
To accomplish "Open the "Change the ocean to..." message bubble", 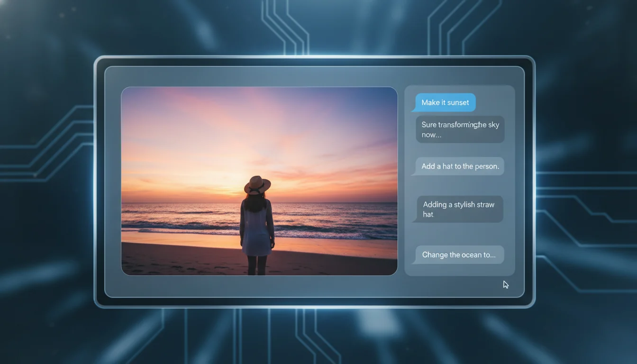I will point(458,255).
